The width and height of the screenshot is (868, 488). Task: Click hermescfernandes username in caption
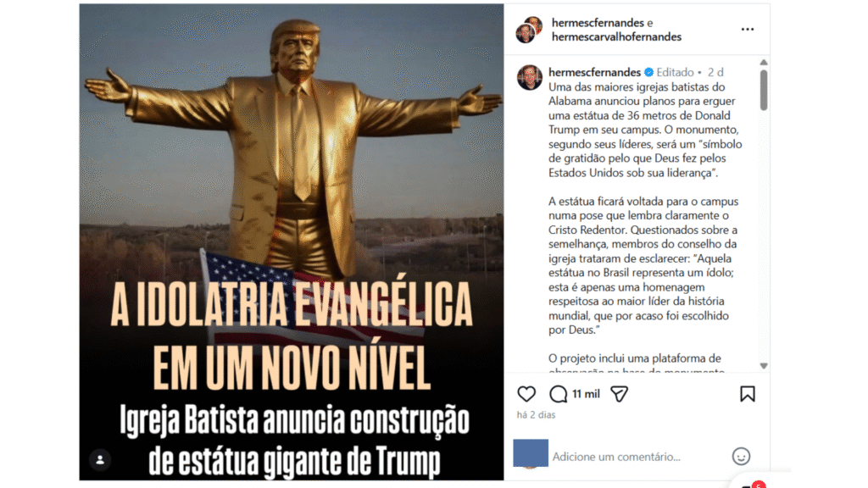[594, 73]
